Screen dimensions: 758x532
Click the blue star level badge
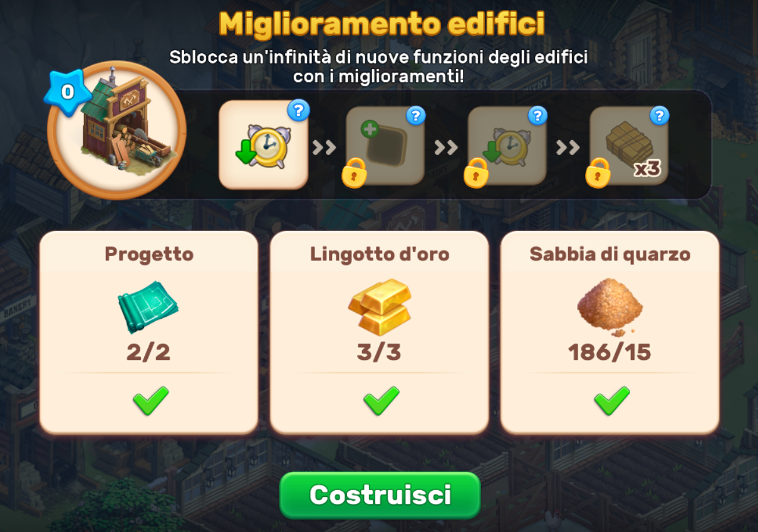pos(66,92)
